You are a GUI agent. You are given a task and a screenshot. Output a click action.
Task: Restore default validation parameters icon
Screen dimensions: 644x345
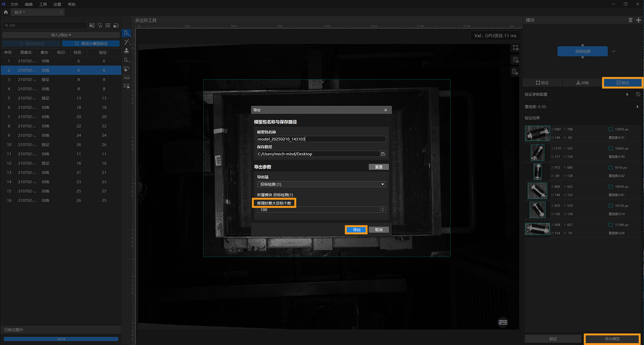click(638, 94)
